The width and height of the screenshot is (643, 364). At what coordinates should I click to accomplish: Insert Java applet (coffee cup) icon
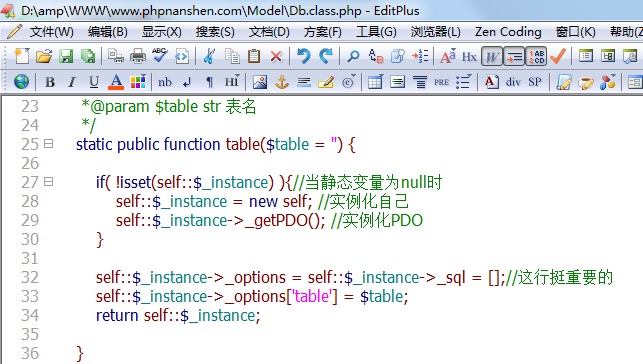coord(586,82)
